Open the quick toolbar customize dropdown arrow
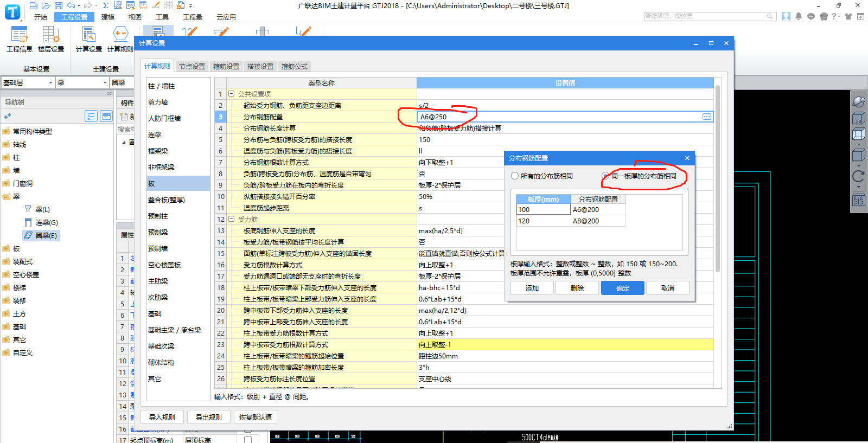Image resolution: width=868 pixels, height=443 pixels. click(x=190, y=6)
